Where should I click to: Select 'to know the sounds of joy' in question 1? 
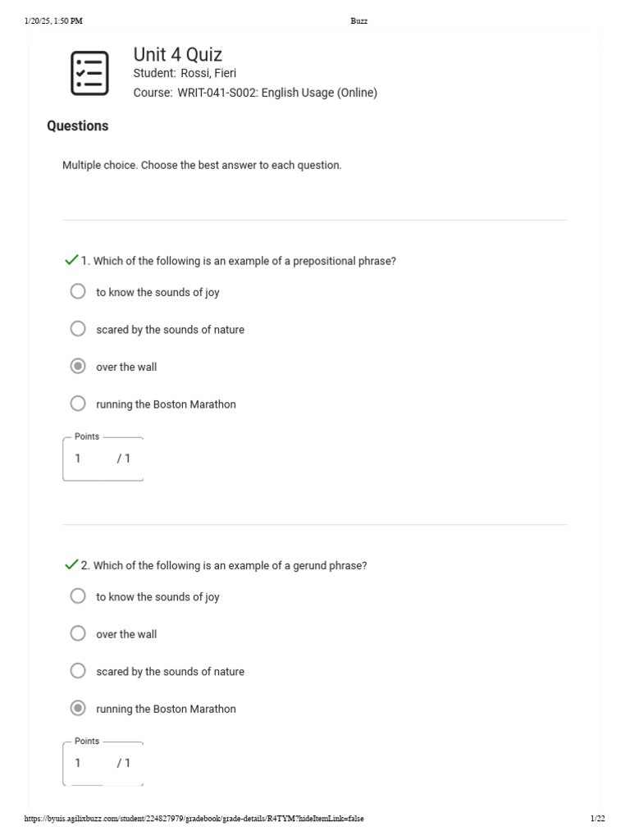[x=78, y=292]
